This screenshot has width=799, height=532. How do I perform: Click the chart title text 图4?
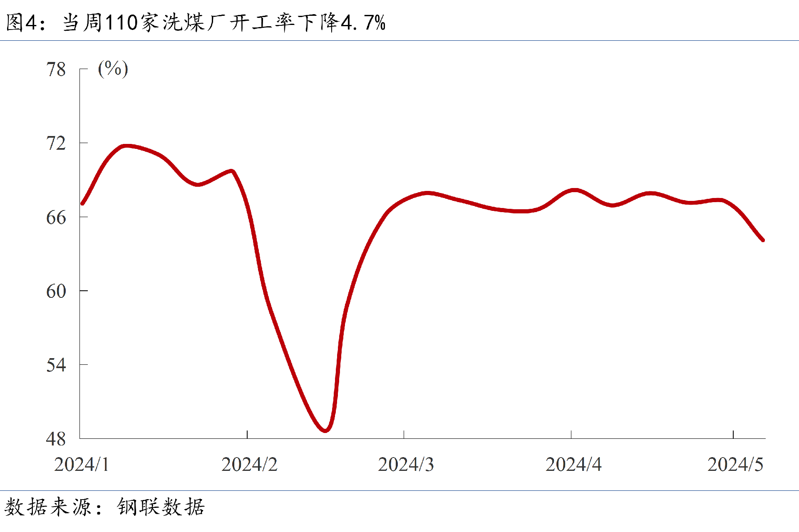[x=22, y=22]
